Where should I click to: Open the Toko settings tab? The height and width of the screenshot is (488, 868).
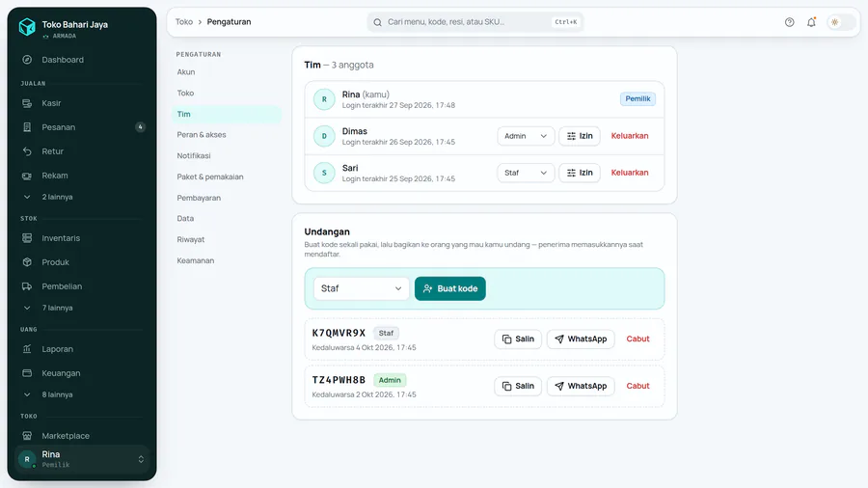pos(226,93)
